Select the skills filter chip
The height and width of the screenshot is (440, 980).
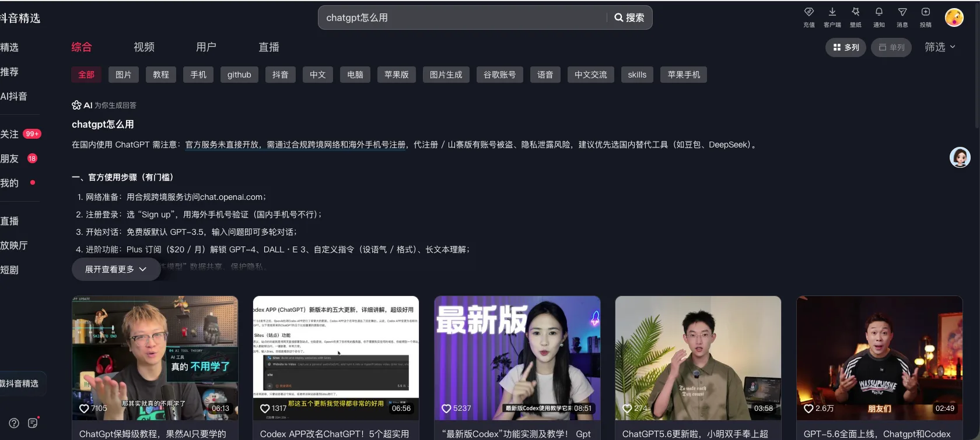coord(638,75)
